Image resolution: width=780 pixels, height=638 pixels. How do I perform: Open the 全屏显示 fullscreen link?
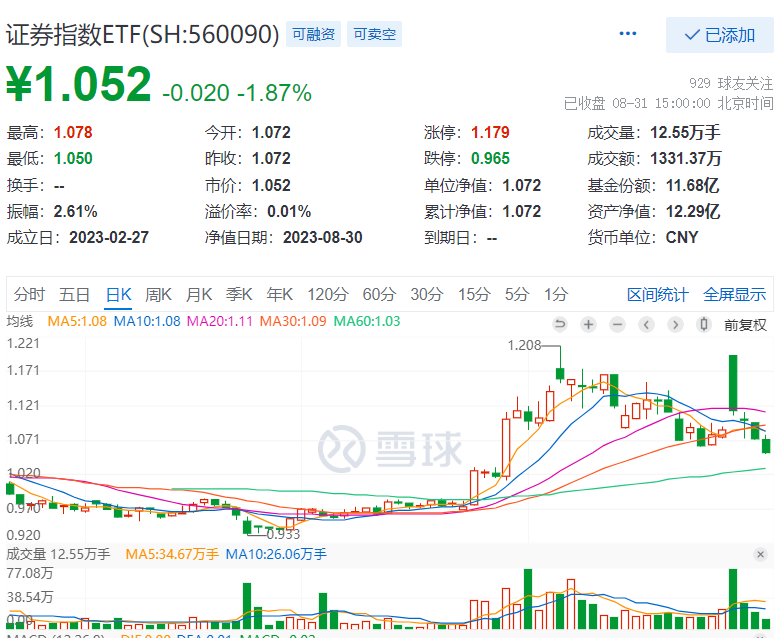(734, 294)
